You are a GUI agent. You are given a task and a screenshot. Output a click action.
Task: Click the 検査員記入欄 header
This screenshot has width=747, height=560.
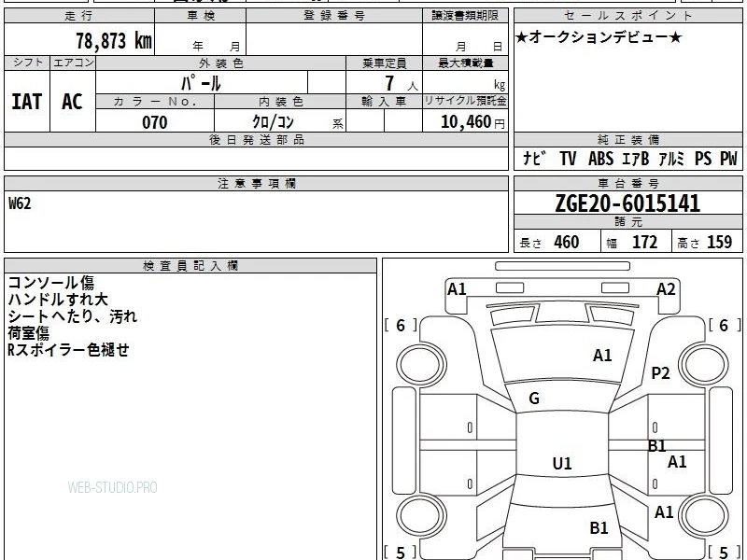click(x=190, y=266)
